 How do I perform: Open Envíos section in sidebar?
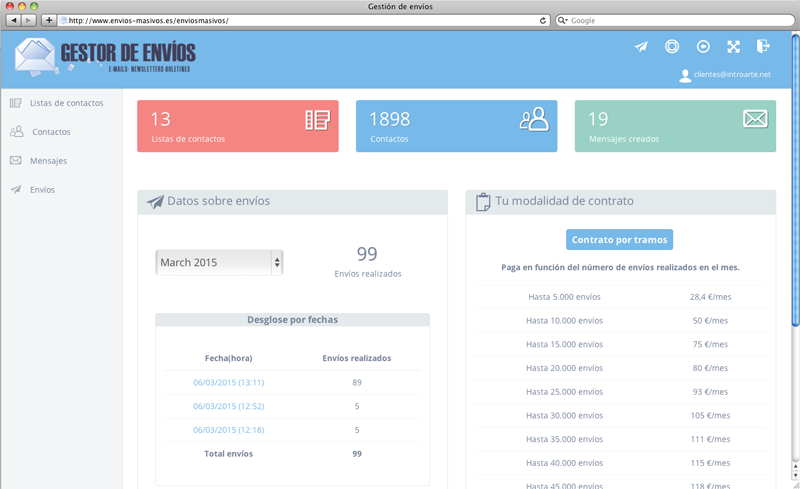pyautogui.click(x=42, y=190)
